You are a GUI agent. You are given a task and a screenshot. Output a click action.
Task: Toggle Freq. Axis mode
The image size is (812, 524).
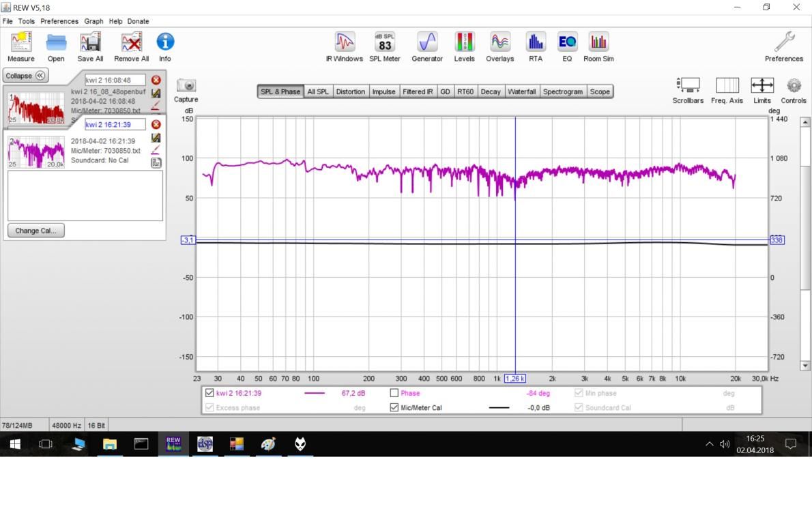pyautogui.click(x=727, y=90)
